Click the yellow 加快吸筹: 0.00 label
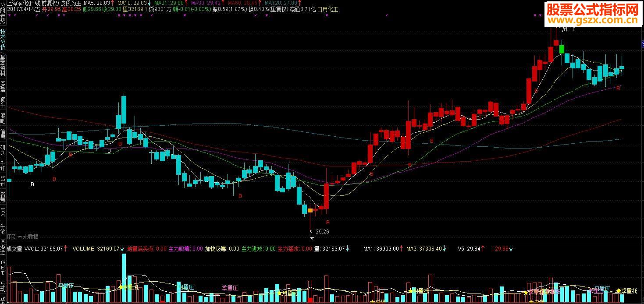The image size is (644, 304). [x=222, y=249]
